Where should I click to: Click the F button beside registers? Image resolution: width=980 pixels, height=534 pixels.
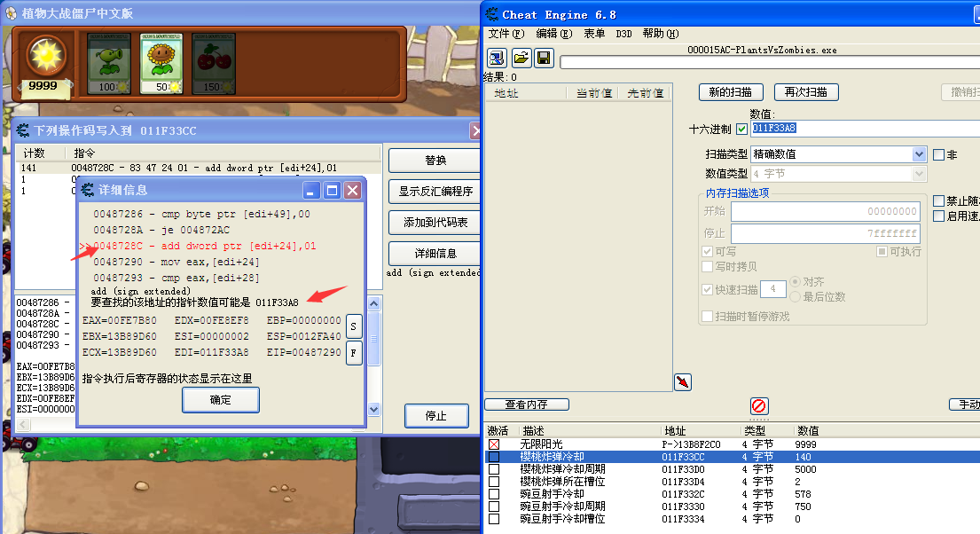354,353
